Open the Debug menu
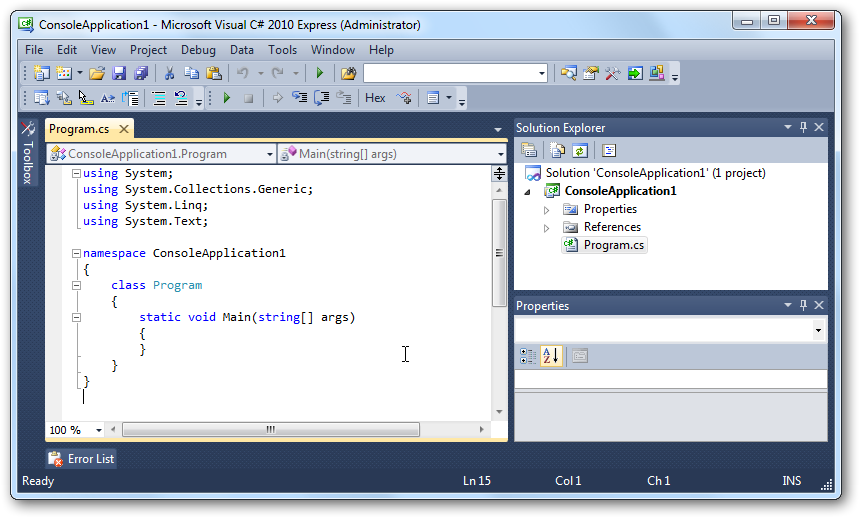 (x=198, y=50)
